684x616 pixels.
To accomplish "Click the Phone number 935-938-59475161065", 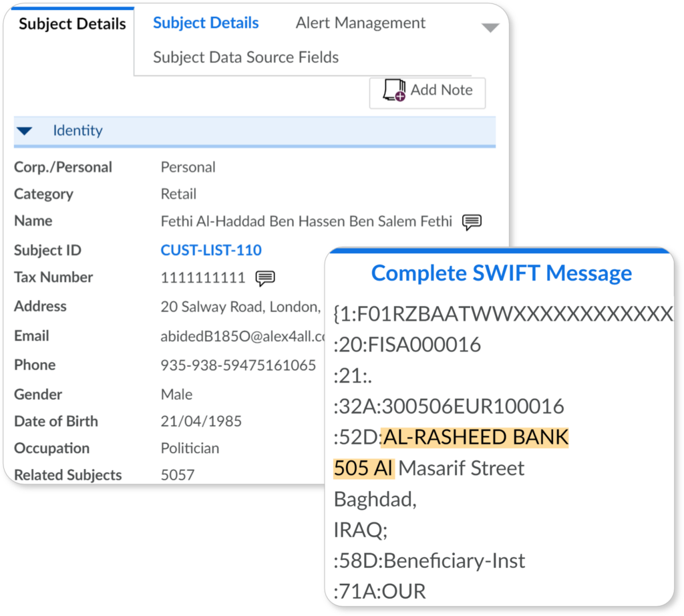I will point(238,365).
